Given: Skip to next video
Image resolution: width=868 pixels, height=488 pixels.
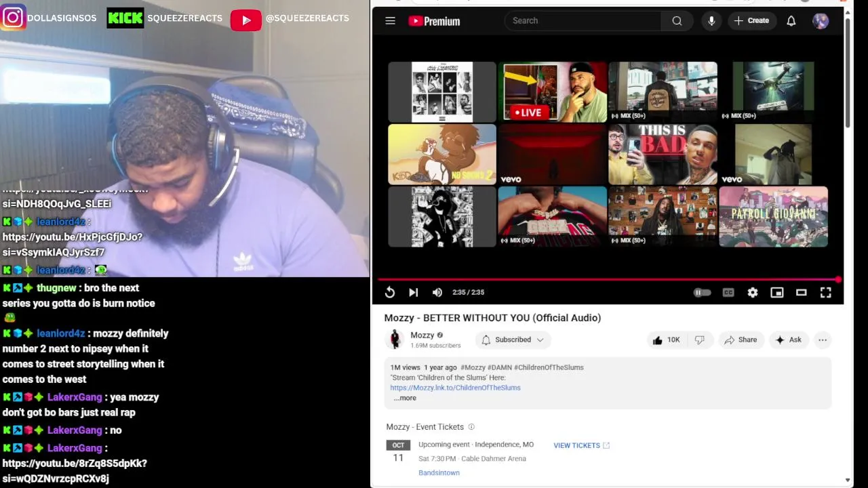Looking at the screenshot, I should click(x=413, y=292).
